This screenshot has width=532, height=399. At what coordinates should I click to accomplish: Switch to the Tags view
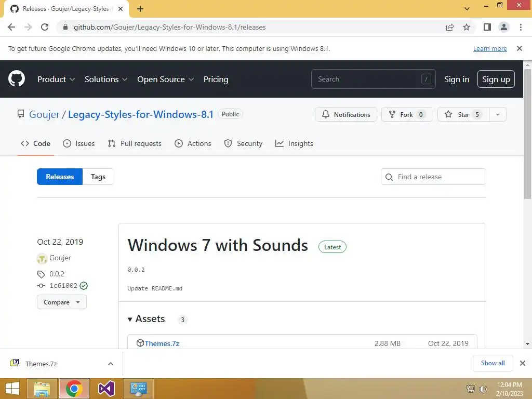click(98, 177)
